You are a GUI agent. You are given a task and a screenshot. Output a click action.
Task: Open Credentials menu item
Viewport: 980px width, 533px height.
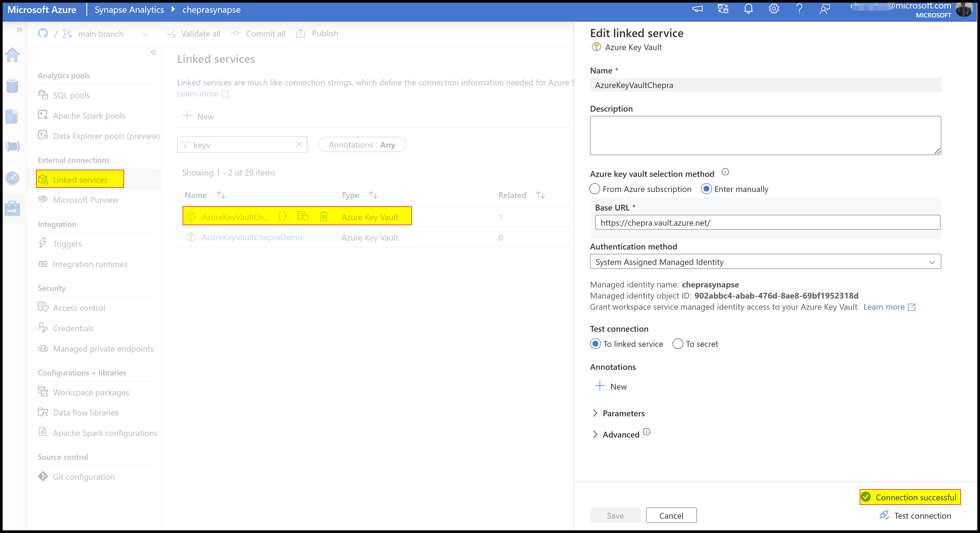coord(66,328)
